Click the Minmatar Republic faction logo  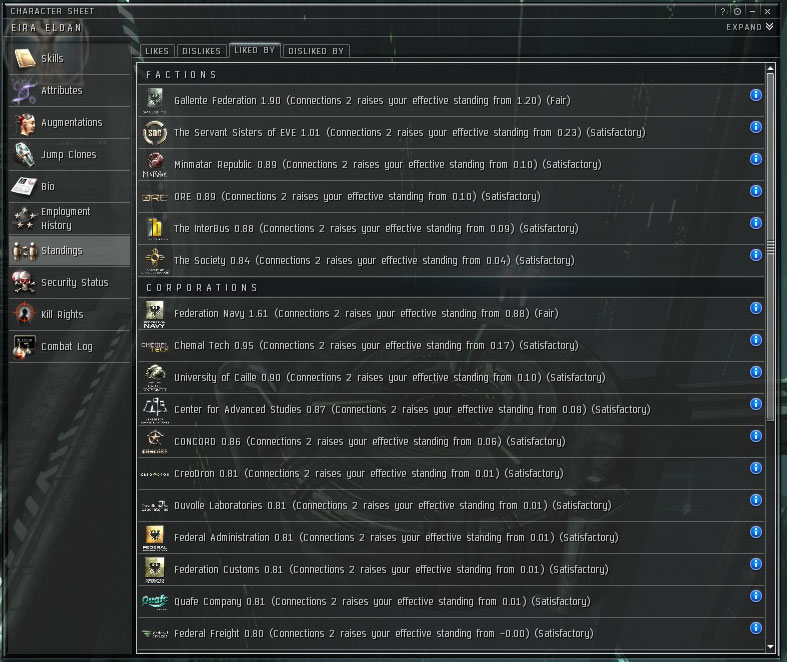(155, 165)
